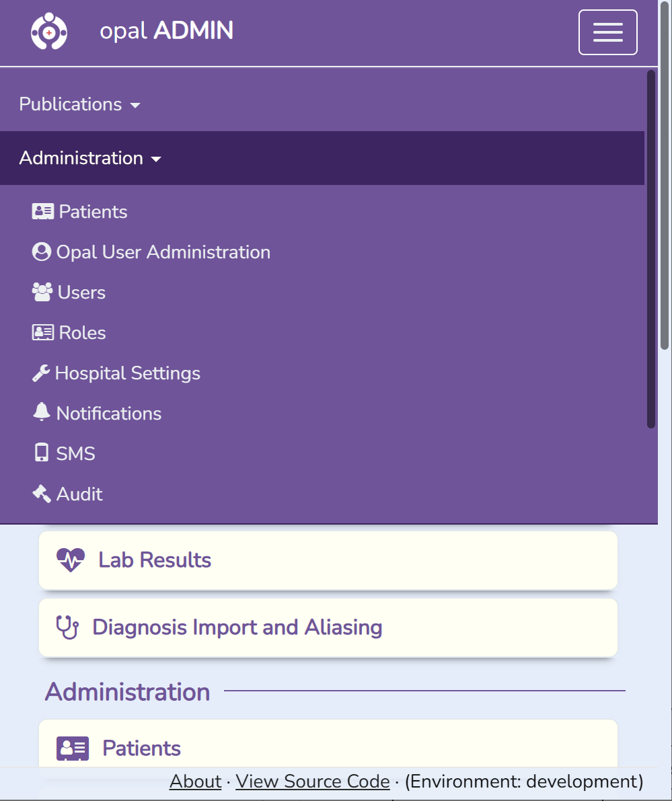Click the Lab Results heartbeat icon
The width and height of the screenshot is (672, 801).
(70, 560)
